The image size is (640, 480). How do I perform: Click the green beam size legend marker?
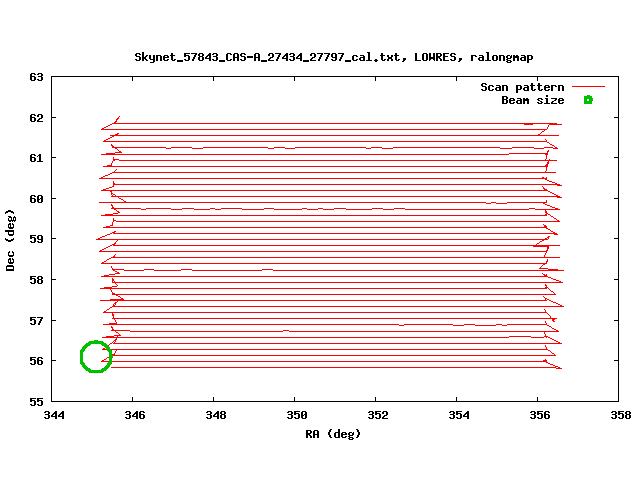tap(588, 100)
